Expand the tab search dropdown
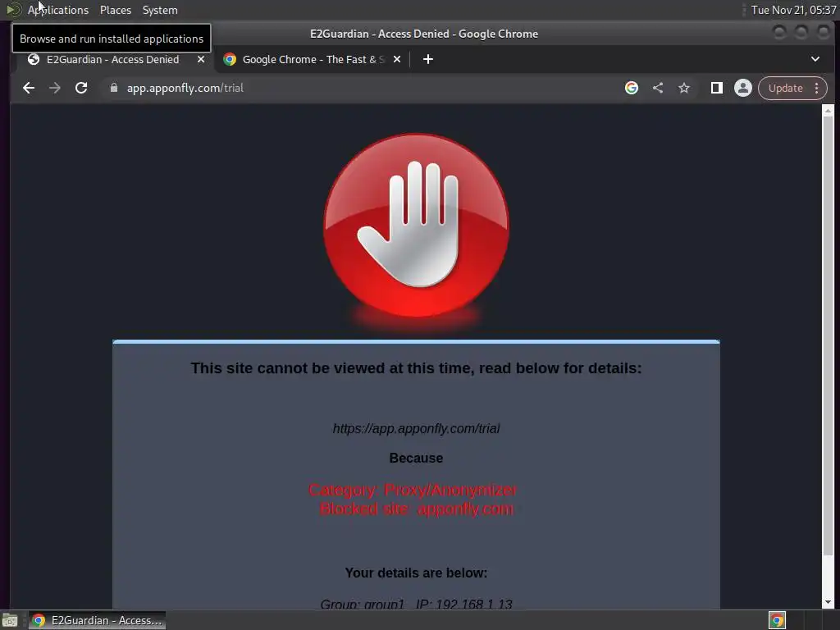840x630 pixels. (x=815, y=59)
